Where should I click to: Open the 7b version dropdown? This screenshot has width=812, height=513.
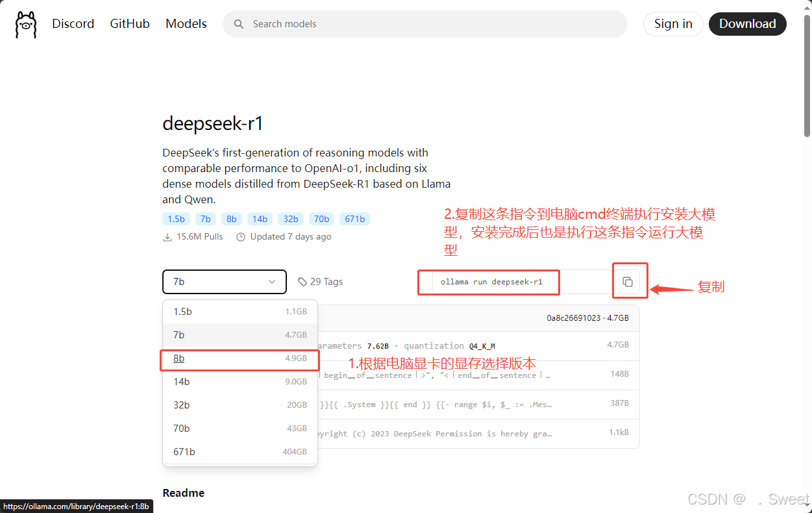tap(225, 282)
